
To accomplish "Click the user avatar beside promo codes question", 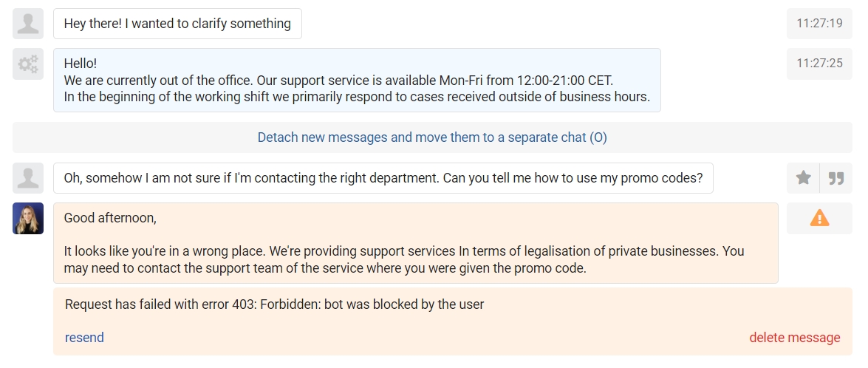I will (28, 178).
